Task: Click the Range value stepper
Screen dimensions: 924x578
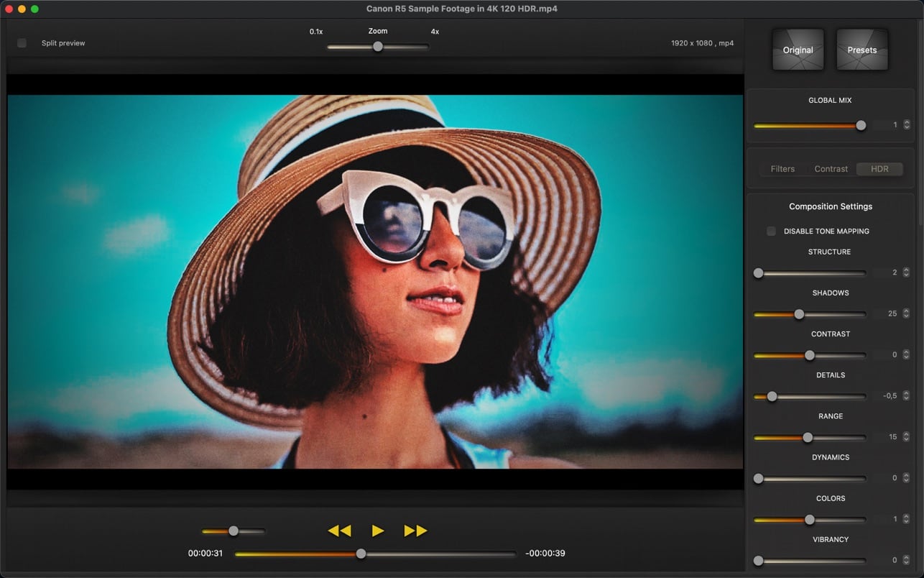Action: coord(907,436)
